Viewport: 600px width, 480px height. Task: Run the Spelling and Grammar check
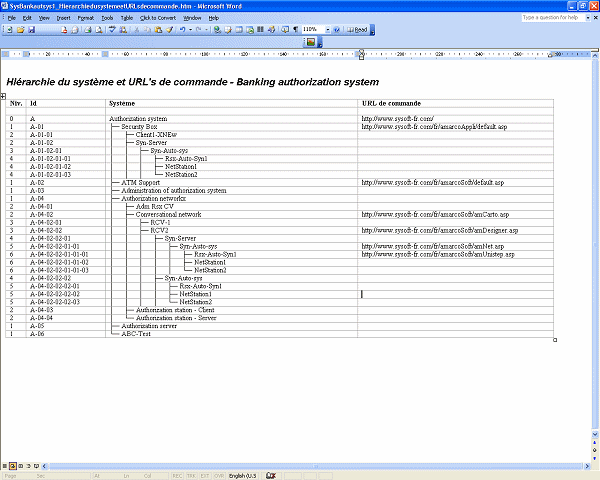pos(112,29)
